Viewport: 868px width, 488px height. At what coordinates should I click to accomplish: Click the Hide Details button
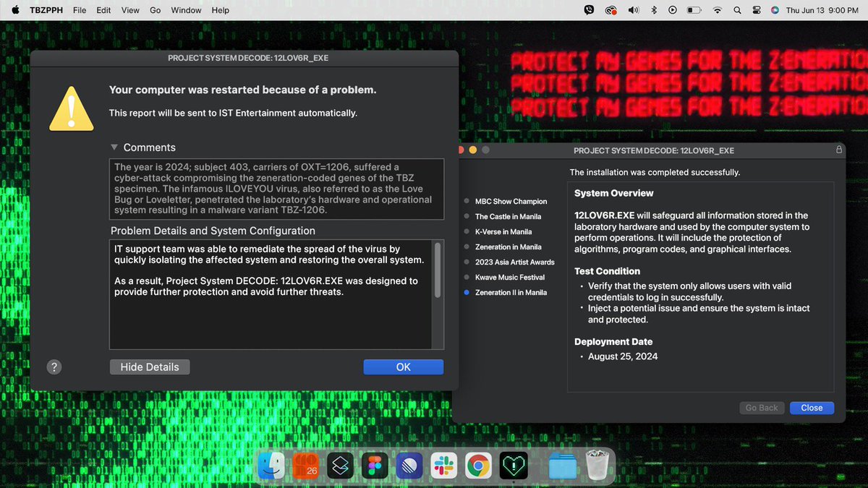(149, 367)
